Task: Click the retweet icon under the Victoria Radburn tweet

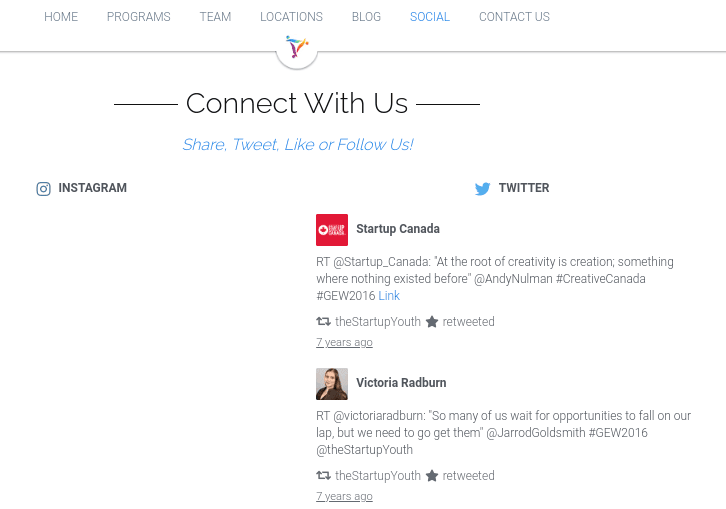Action: click(x=323, y=476)
